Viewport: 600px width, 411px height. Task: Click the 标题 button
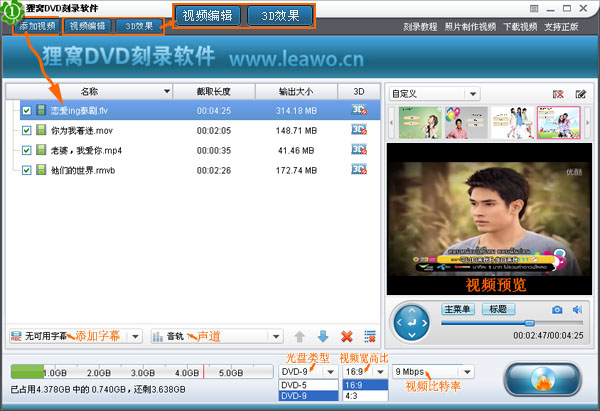[498, 309]
